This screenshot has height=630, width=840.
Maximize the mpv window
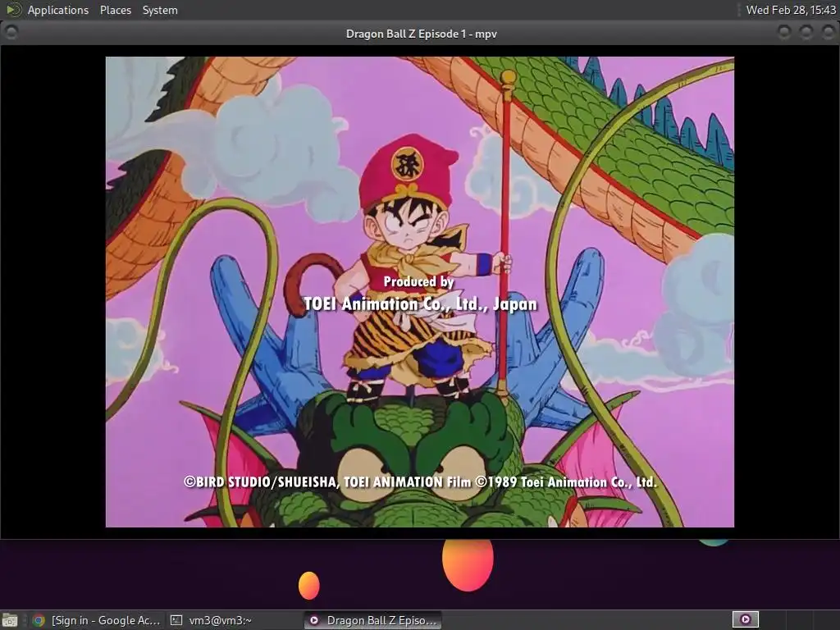[x=806, y=33]
